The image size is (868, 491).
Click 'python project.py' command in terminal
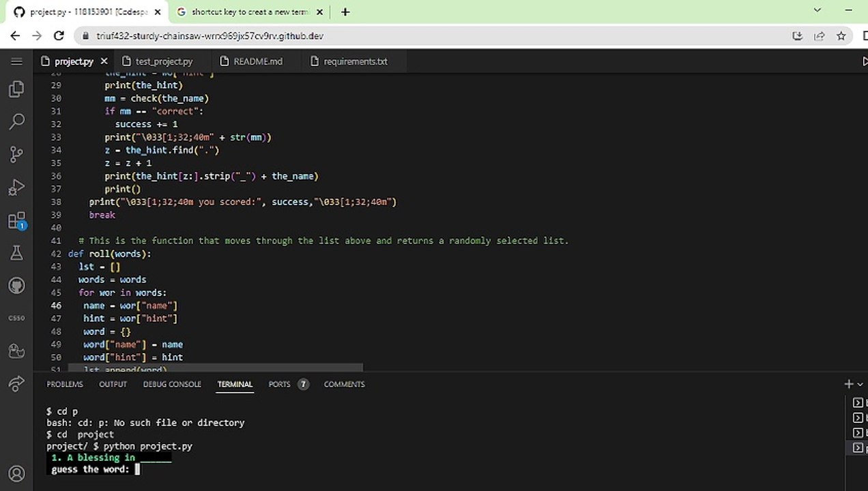tap(148, 446)
